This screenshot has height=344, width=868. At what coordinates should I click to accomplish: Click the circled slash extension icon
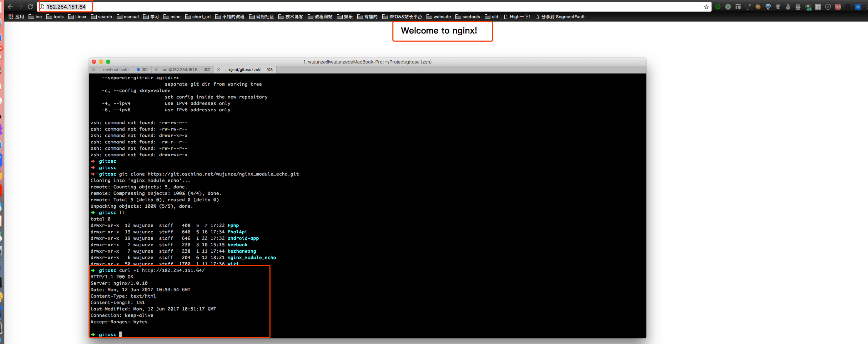(828, 7)
